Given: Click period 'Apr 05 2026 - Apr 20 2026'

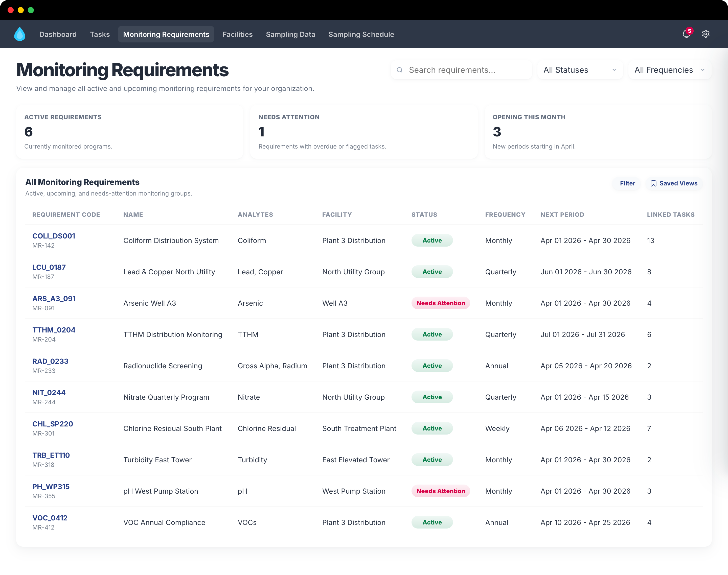Looking at the screenshot, I should (586, 366).
